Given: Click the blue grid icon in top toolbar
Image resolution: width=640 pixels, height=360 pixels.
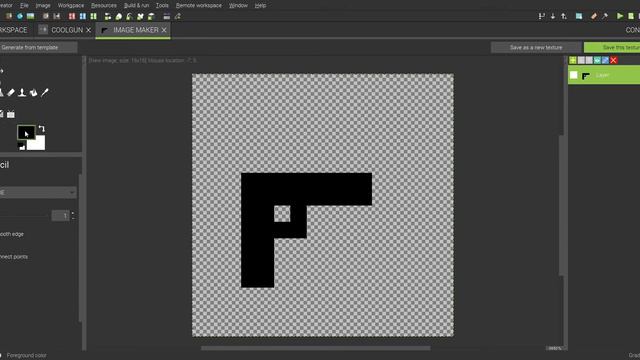Looking at the screenshot, I should 83,16.
